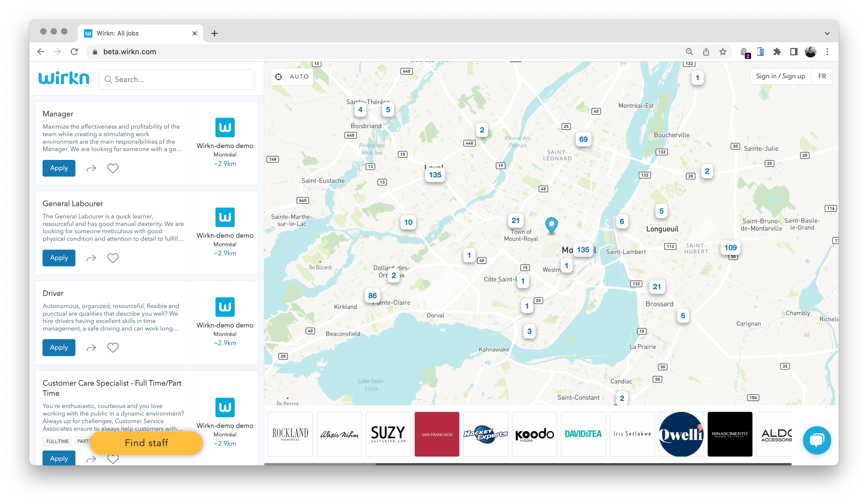Viewport: 868px width, 504px height.
Task: Click the Wirkn-demo logo on the Driver card
Action: 225,307
